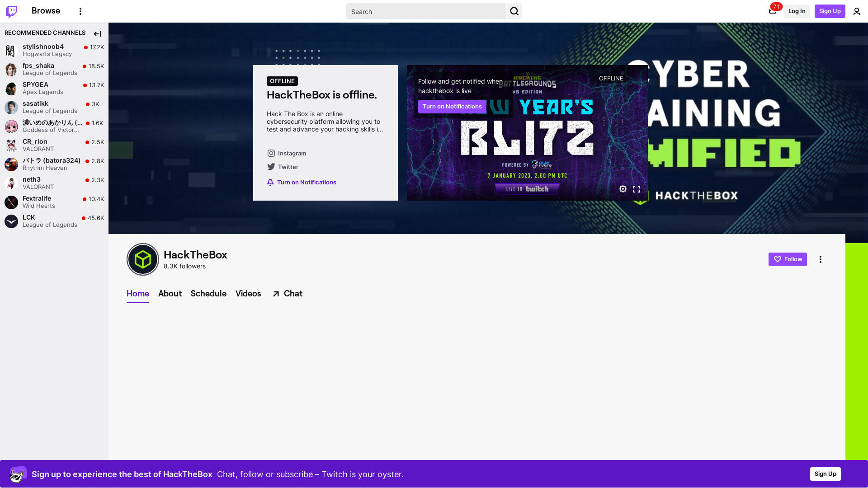
Task: Click fps_shaka channel name
Action: point(38,66)
